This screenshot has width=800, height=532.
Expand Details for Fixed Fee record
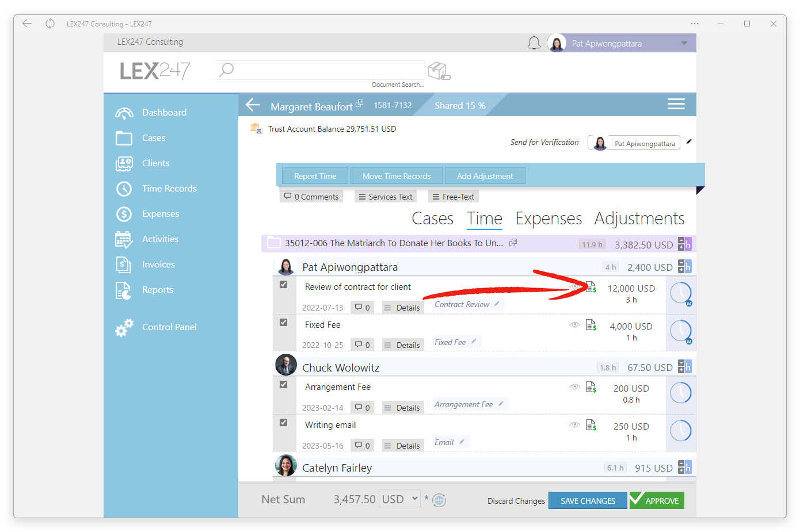click(x=402, y=345)
